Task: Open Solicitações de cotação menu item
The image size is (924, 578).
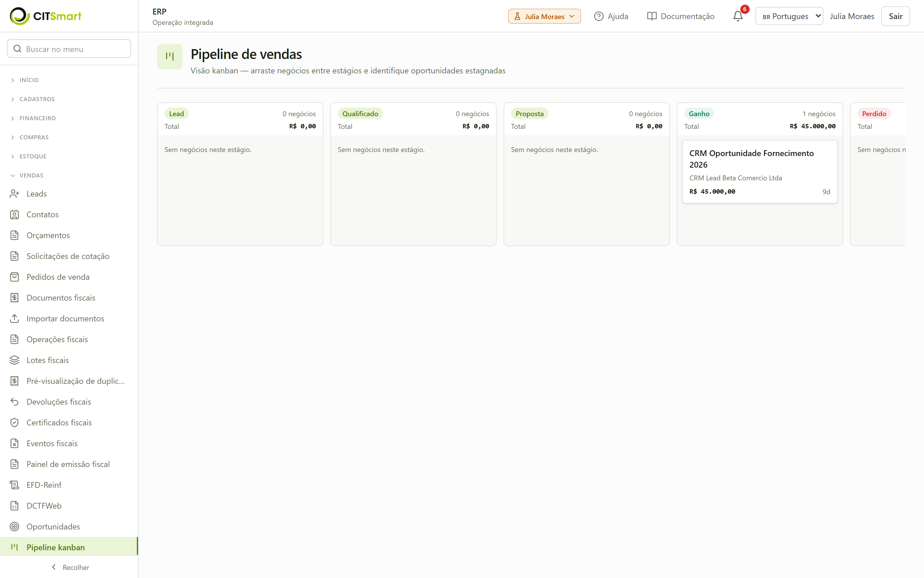Action: point(69,256)
